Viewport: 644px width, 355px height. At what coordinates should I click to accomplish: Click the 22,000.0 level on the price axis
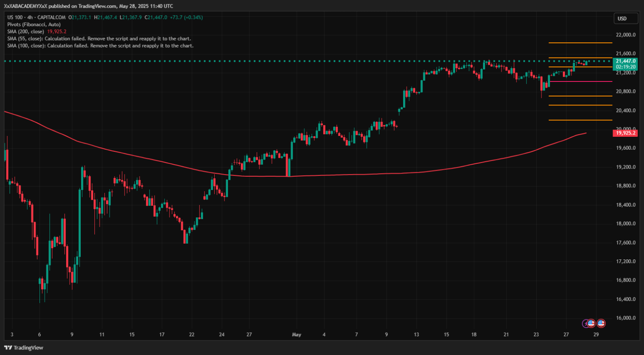coord(626,35)
